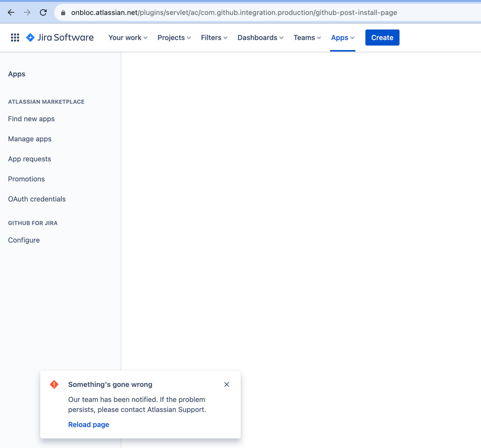This screenshot has width=481, height=448.
Task: Click the browser forward arrow
Action: [27, 13]
